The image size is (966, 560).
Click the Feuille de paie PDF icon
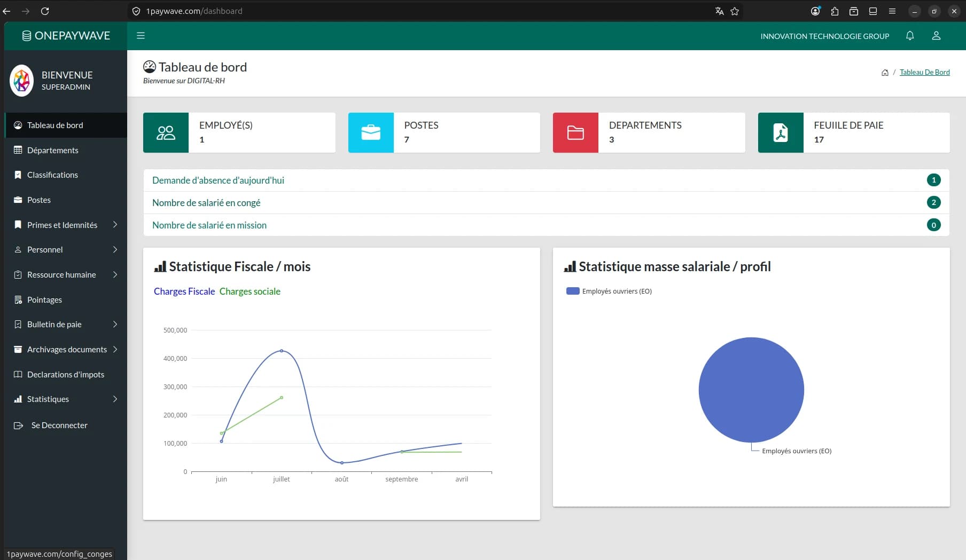781,132
